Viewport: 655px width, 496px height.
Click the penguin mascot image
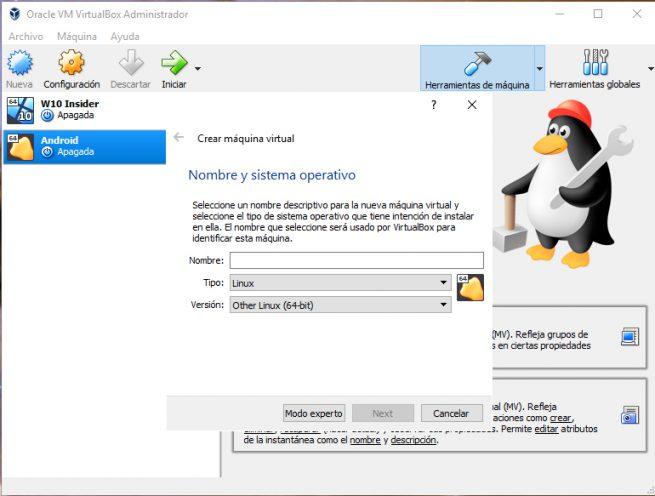pyautogui.click(x=564, y=184)
